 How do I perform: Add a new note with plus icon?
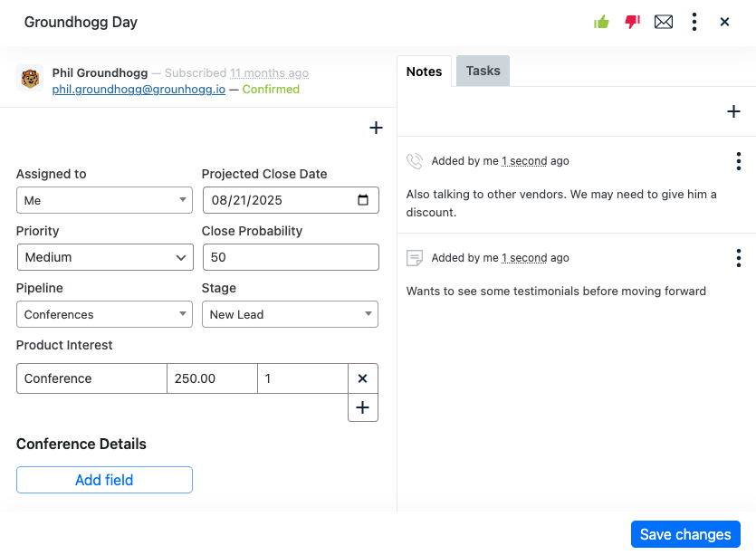click(733, 111)
